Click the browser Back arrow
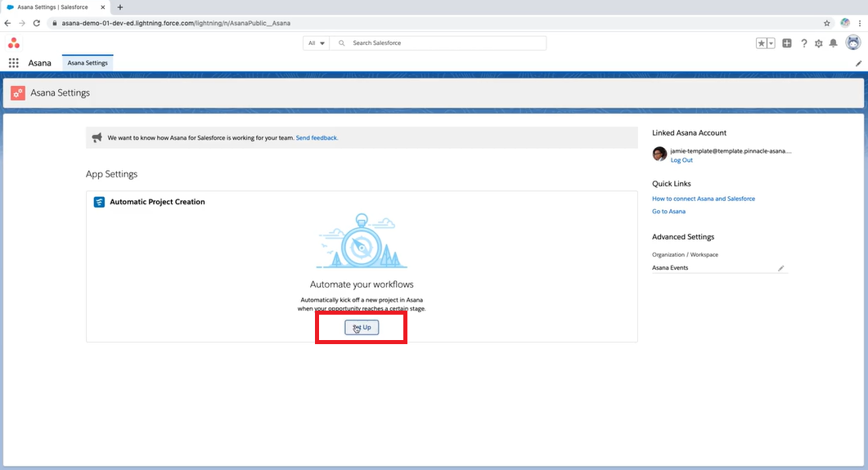This screenshot has width=868, height=470. pos(7,23)
